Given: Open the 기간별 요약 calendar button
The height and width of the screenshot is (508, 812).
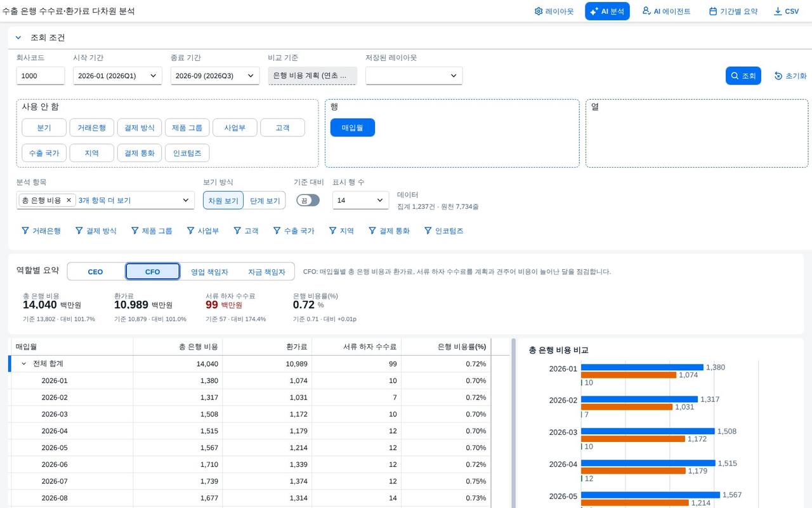Looking at the screenshot, I should (x=733, y=11).
